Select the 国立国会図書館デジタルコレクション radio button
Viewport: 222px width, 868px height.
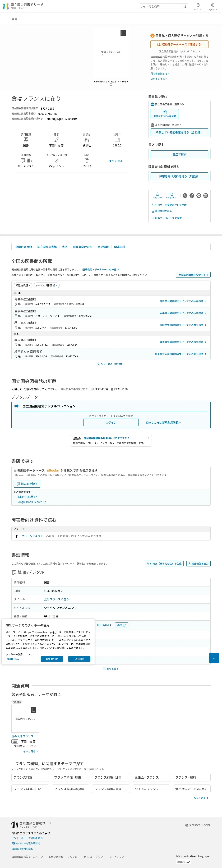tap(16, 406)
